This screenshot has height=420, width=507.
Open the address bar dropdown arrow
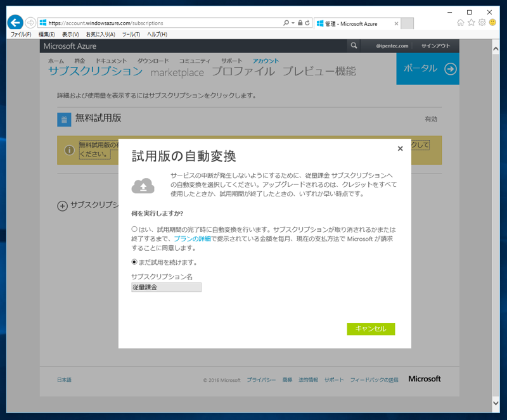293,23
